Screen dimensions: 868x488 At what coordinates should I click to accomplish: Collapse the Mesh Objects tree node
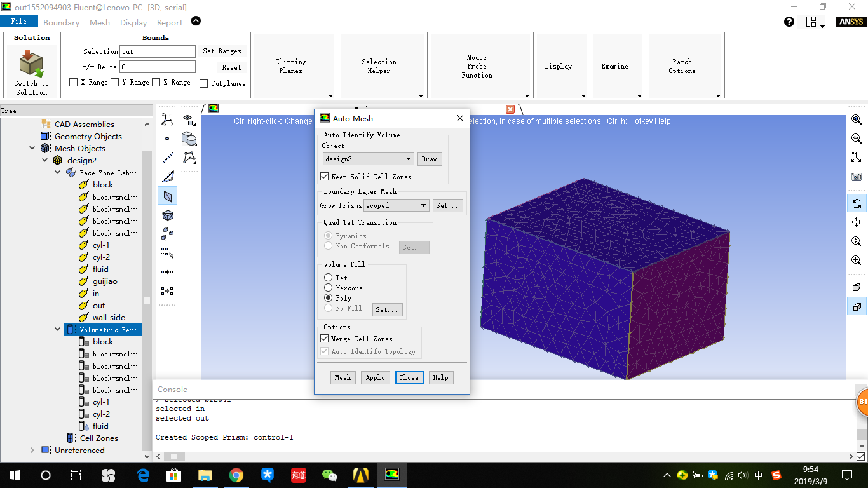coord(33,148)
